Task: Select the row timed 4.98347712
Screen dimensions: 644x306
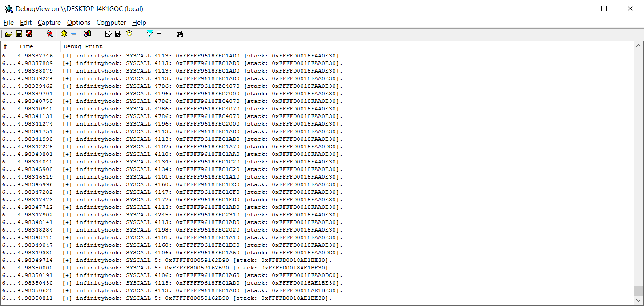Action: tap(318, 207)
